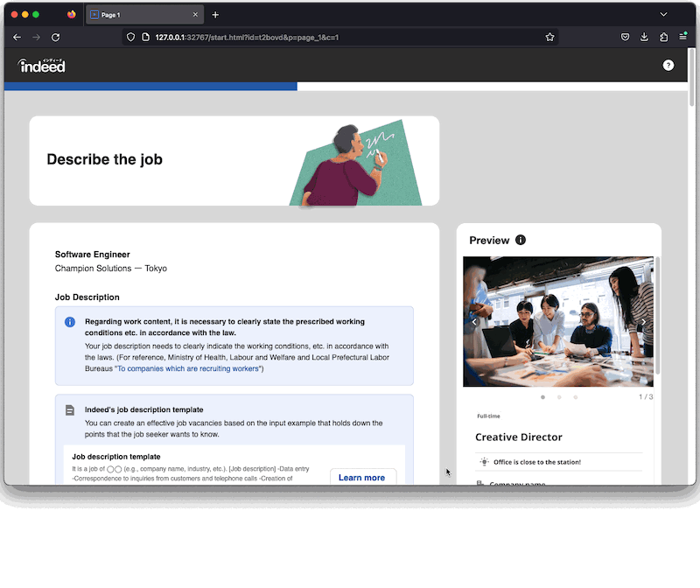Click the Learn more button
The image size is (700, 588).
(361, 477)
